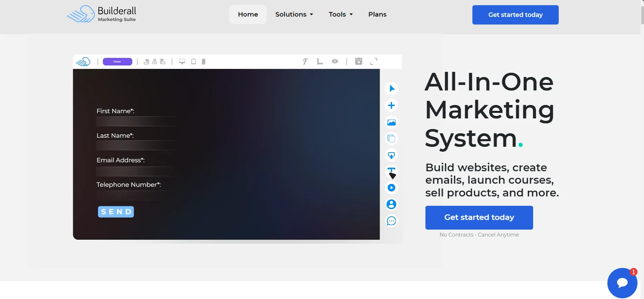This screenshot has height=299, width=644.
Task: Click the fullscreen expand icon
Action: point(374,61)
